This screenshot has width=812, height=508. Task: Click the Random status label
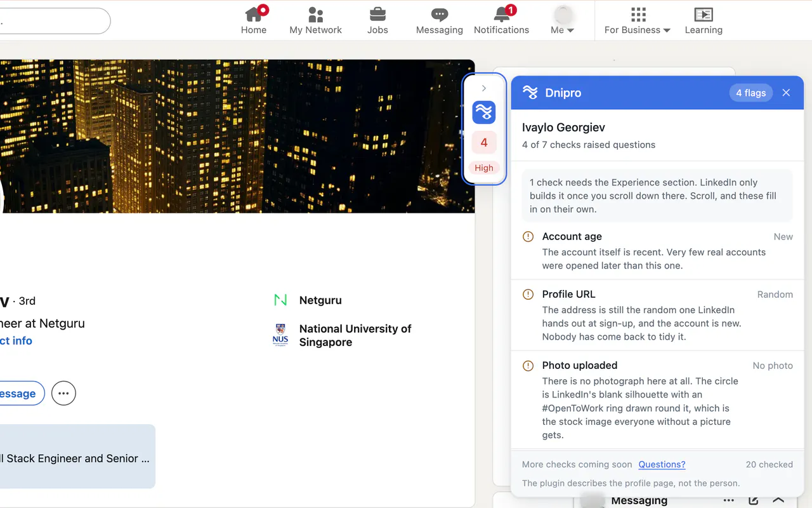[775, 295]
